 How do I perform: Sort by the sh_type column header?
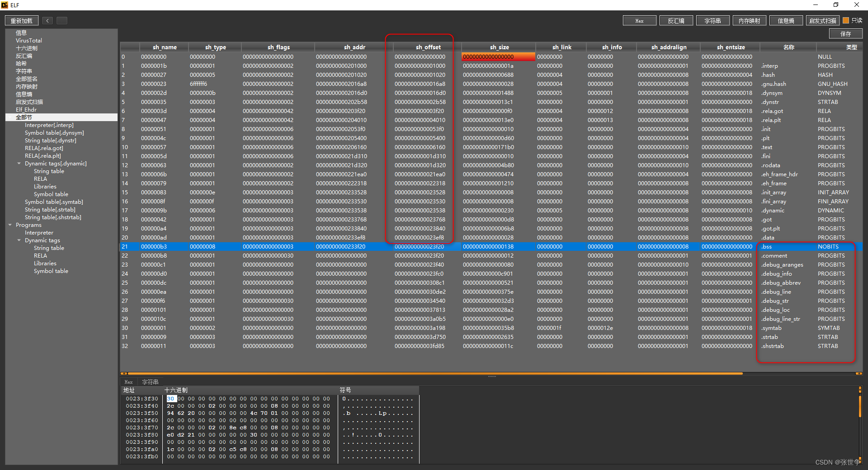[216, 47]
